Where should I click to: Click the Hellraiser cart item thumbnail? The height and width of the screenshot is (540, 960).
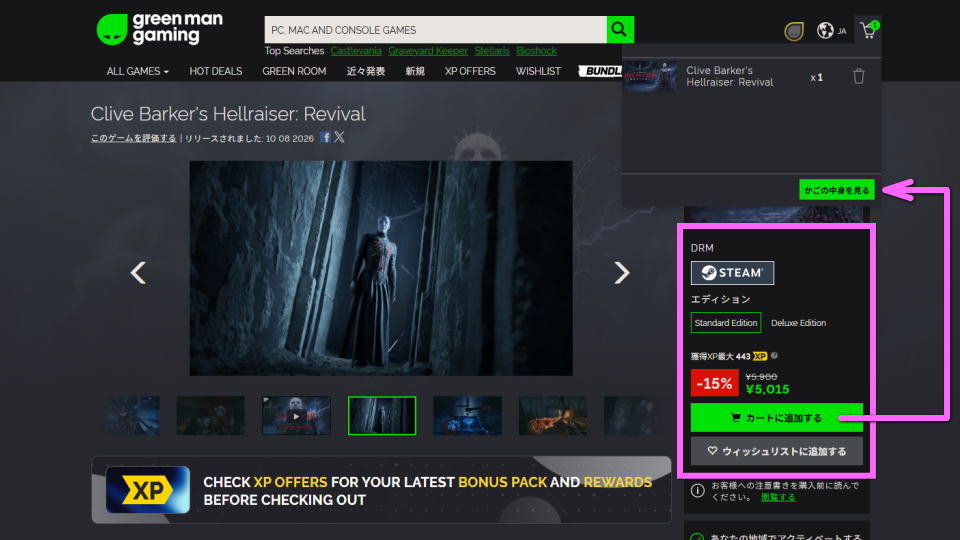pyautogui.click(x=650, y=77)
